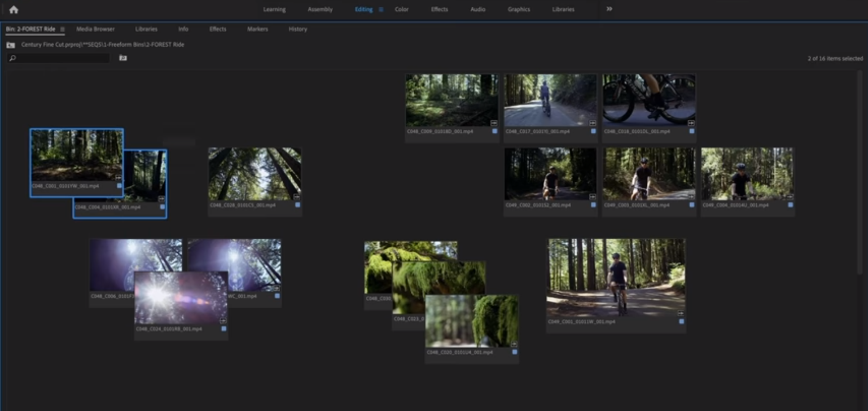Screen dimensions: 868x411
Task: Click blue label swatch of C048_C018 clip
Action: point(692,131)
